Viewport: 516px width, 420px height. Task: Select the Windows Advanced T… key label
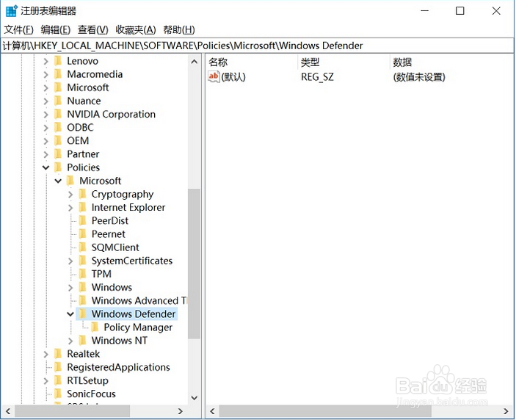(x=139, y=300)
